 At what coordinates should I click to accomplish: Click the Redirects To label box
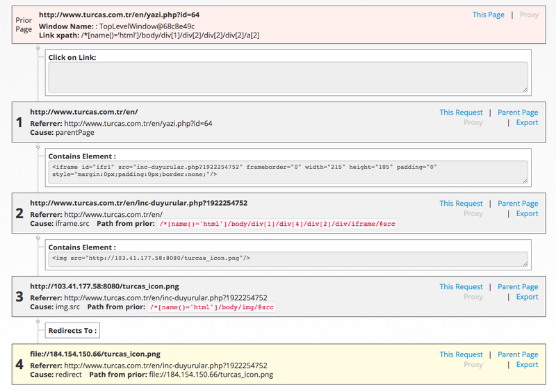point(72,331)
